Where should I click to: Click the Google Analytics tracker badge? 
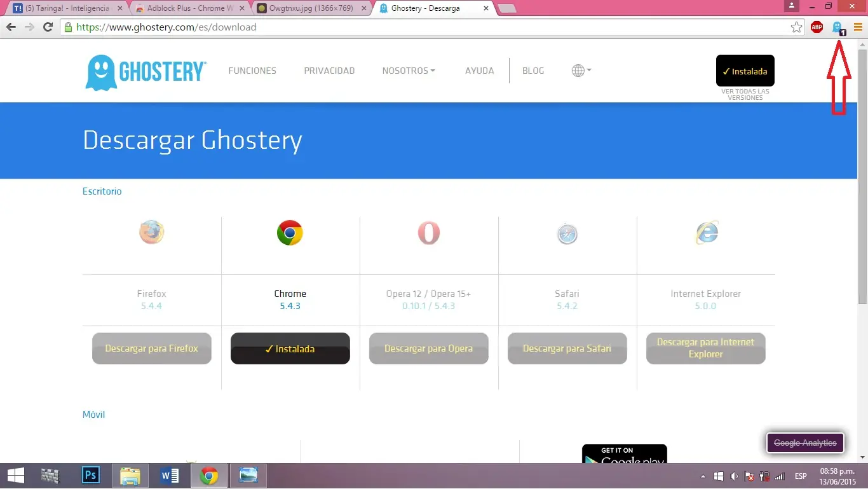[x=805, y=443]
